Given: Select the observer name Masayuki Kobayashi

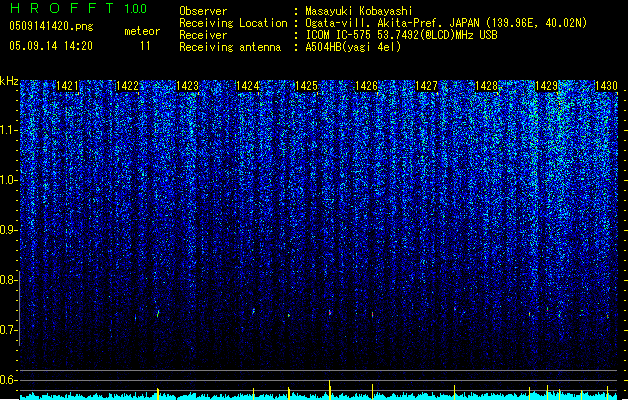Looking at the screenshot, I should pyautogui.click(x=359, y=11).
